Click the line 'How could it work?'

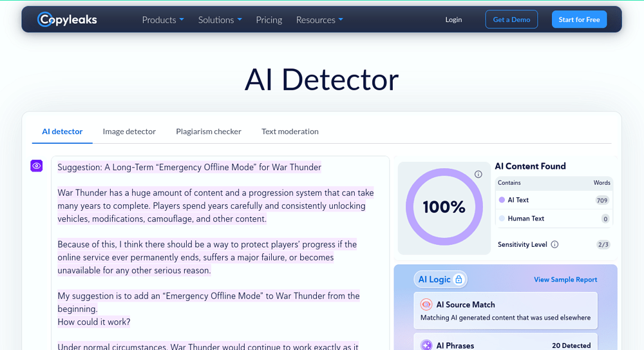coord(93,322)
